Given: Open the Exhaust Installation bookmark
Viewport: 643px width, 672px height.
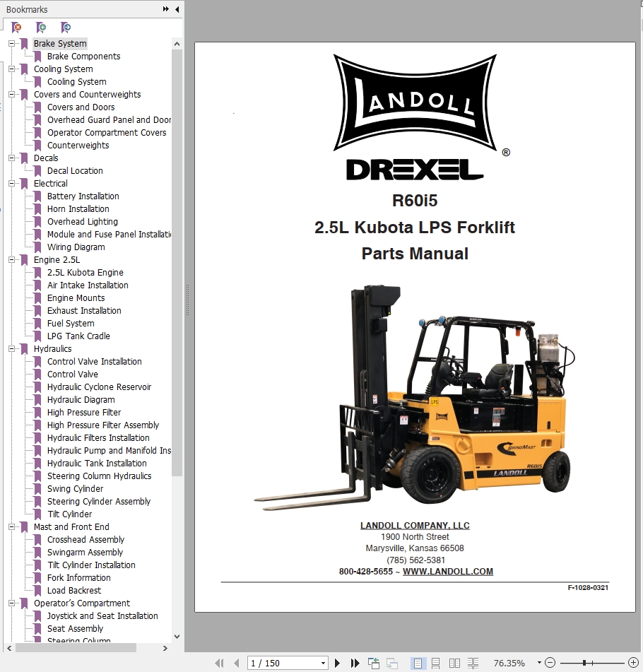Looking at the screenshot, I should click(84, 311).
